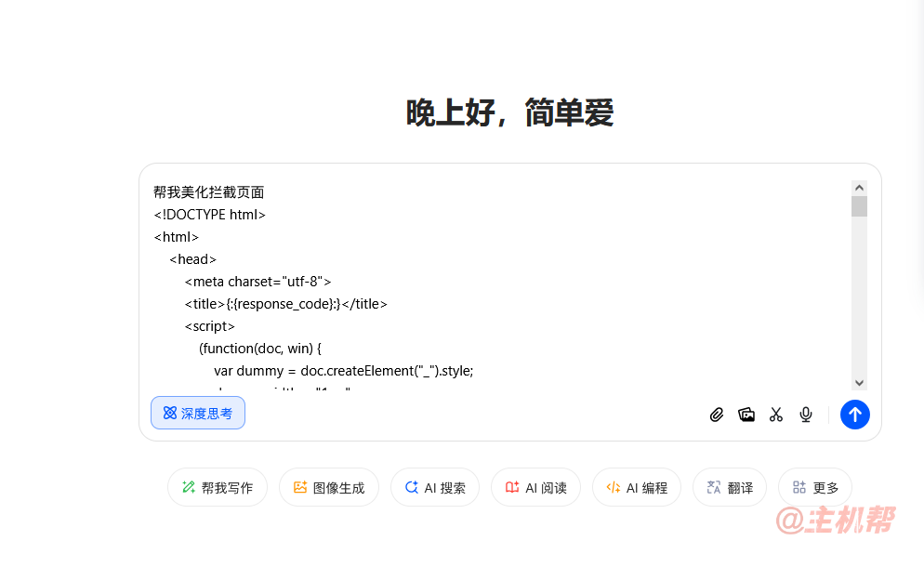
Task: Select the AI 搜索 search option
Action: [x=435, y=487]
